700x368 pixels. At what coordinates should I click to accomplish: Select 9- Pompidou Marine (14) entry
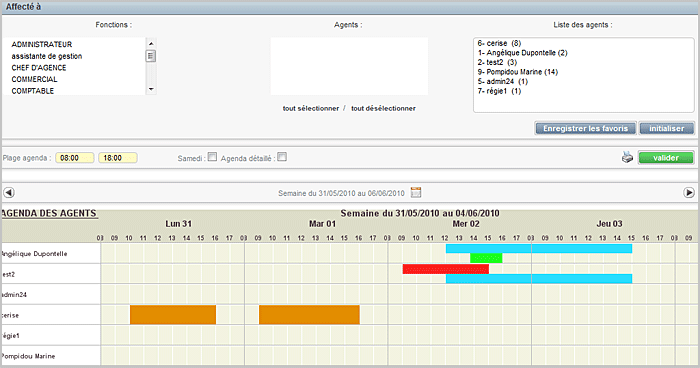517,72
